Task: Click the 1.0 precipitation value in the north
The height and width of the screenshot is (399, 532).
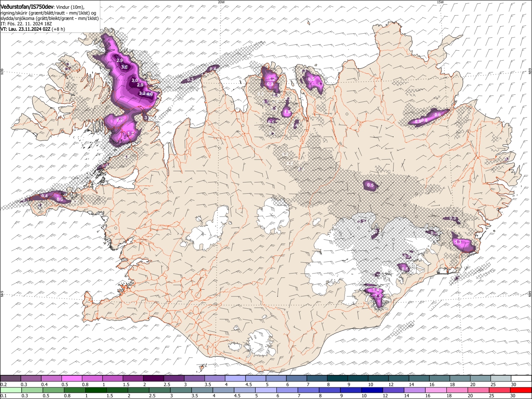Action: click(x=287, y=112)
